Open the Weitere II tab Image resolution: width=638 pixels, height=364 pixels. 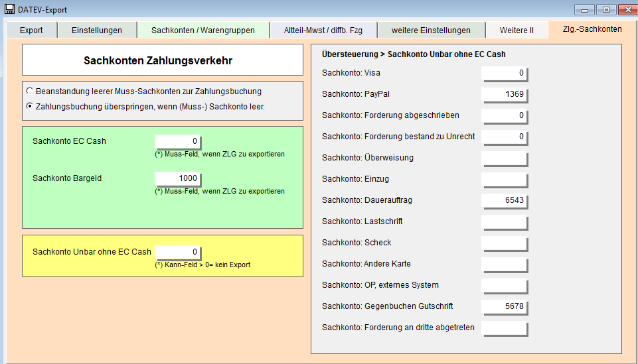point(517,30)
